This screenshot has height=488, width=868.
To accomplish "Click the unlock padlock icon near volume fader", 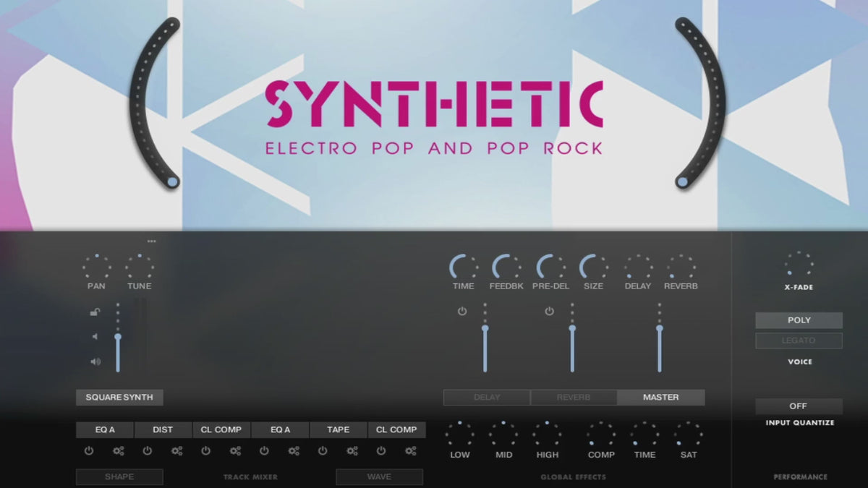I will 95,312.
